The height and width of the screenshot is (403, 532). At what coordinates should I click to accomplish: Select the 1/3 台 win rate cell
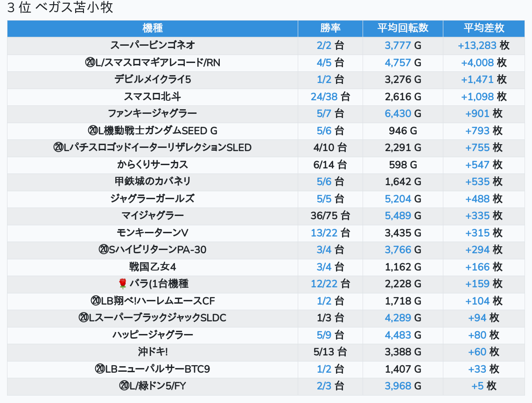point(330,318)
